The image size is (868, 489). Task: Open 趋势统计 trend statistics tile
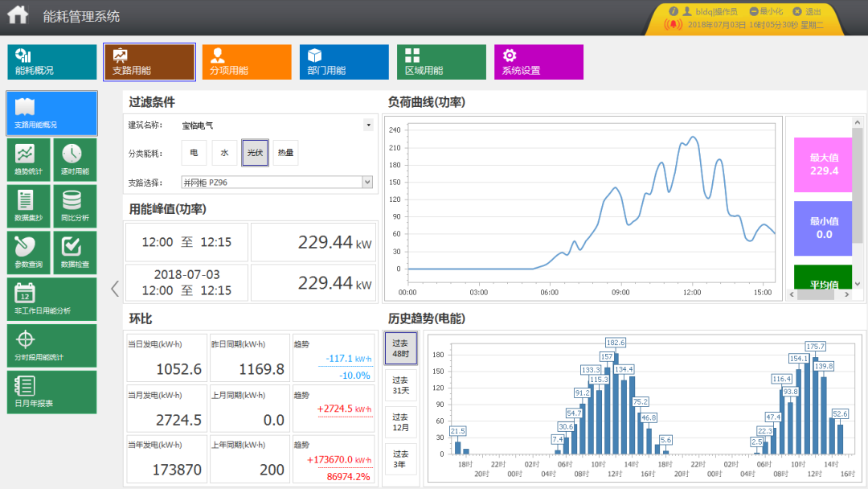tap(29, 159)
